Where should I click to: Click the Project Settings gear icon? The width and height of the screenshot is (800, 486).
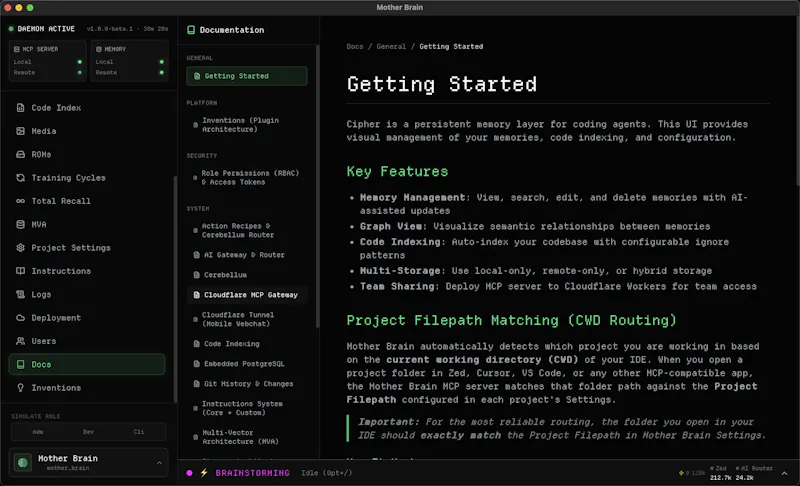point(20,248)
